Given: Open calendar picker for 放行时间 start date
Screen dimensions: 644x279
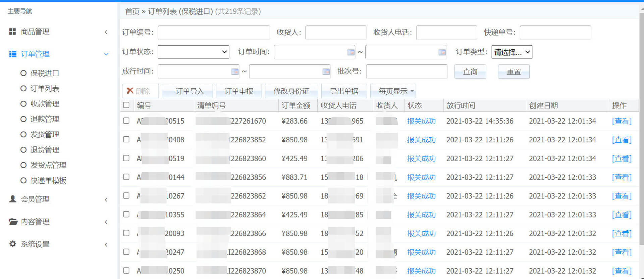Looking at the screenshot, I should pos(234,72).
